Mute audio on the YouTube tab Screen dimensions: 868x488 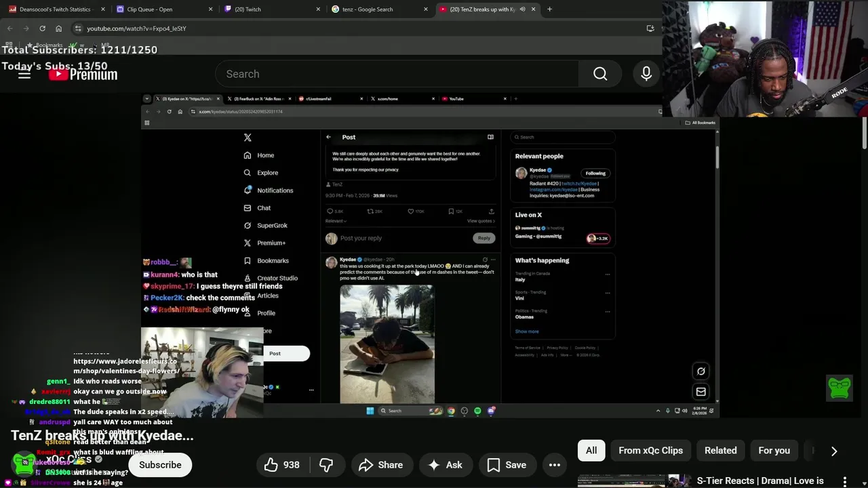tap(522, 9)
